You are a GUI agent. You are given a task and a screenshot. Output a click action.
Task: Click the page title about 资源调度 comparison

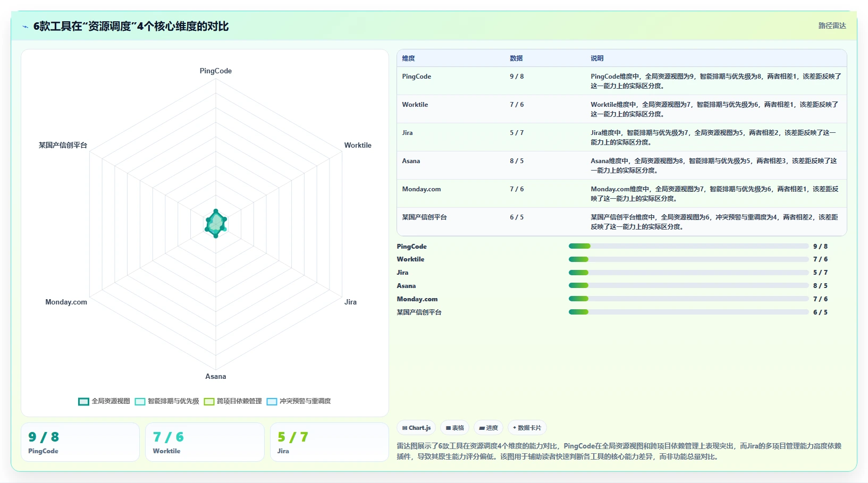pyautogui.click(x=131, y=26)
